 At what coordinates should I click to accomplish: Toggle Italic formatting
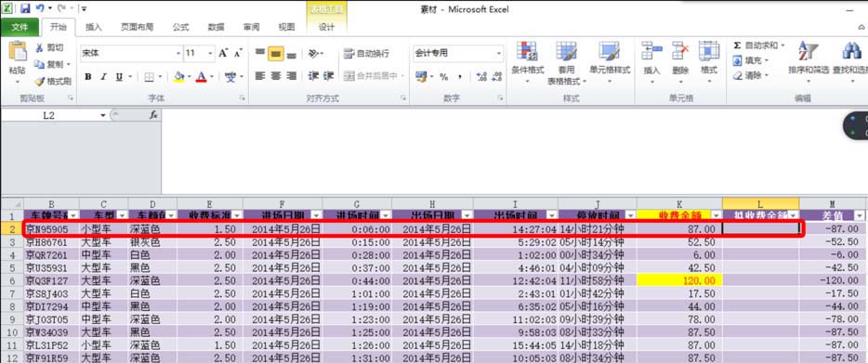pyautogui.click(x=103, y=77)
